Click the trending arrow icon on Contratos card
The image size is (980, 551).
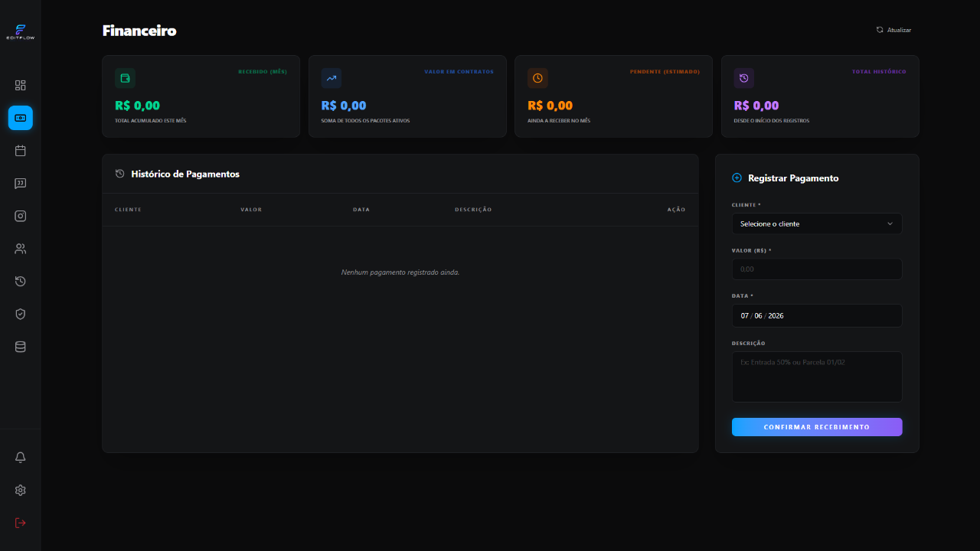332,78
